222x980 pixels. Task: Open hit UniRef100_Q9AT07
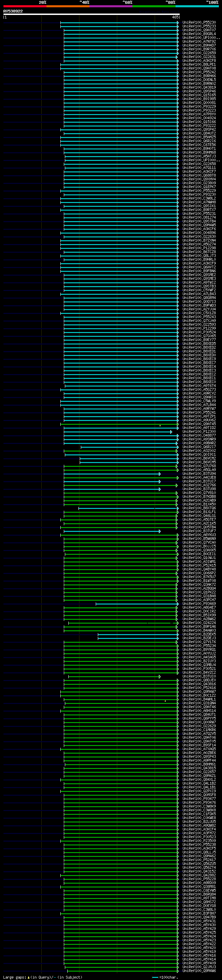click(199, 30)
